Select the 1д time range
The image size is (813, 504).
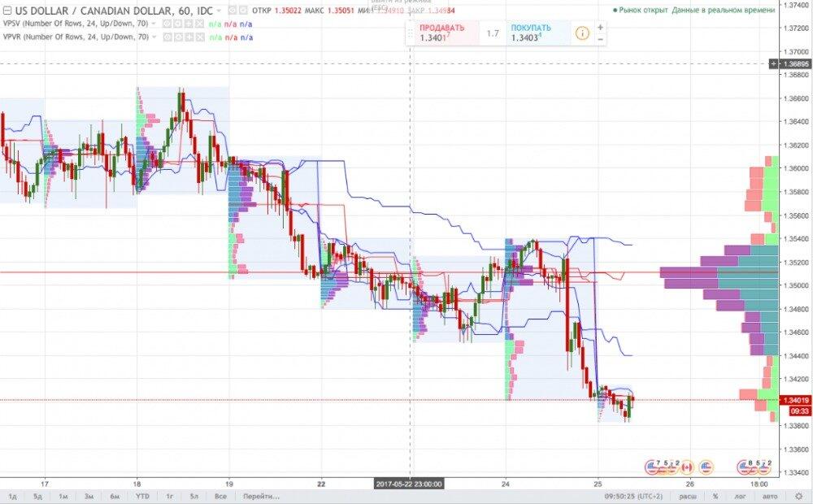coord(12,496)
